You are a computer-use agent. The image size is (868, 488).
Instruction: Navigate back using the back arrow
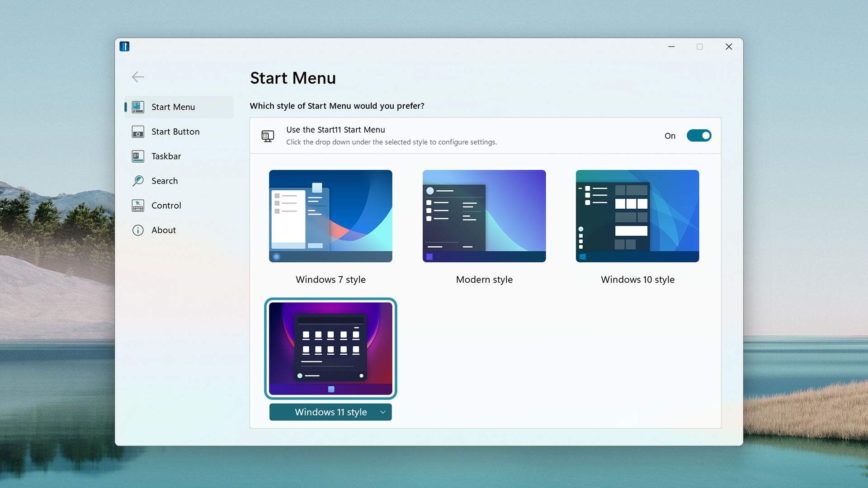(138, 77)
